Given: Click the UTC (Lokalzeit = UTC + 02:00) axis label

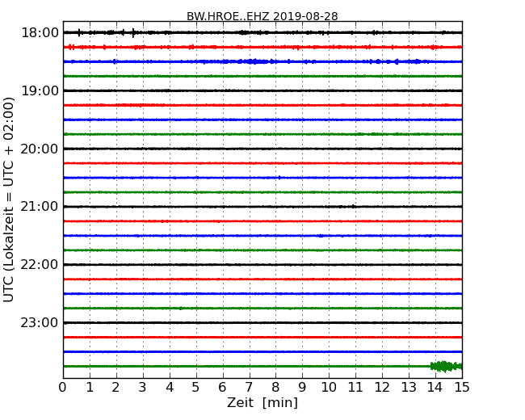Looking at the screenshot, I should click(x=9, y=199).
